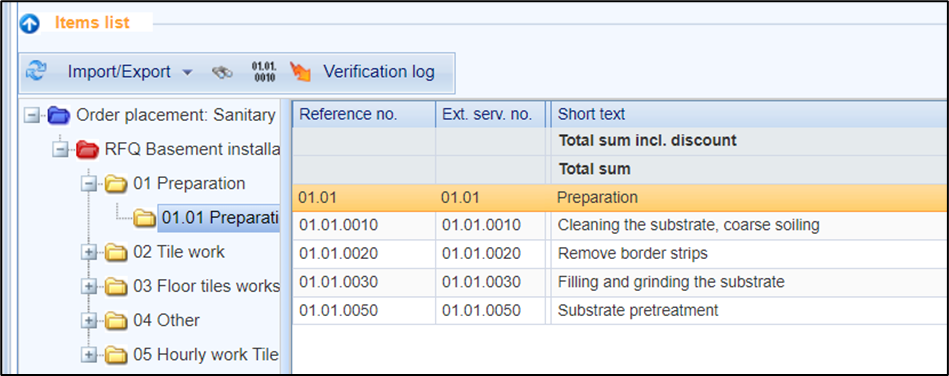
Task: Expand the 05 Hourly work Tile folder
Action: point(89,355)
